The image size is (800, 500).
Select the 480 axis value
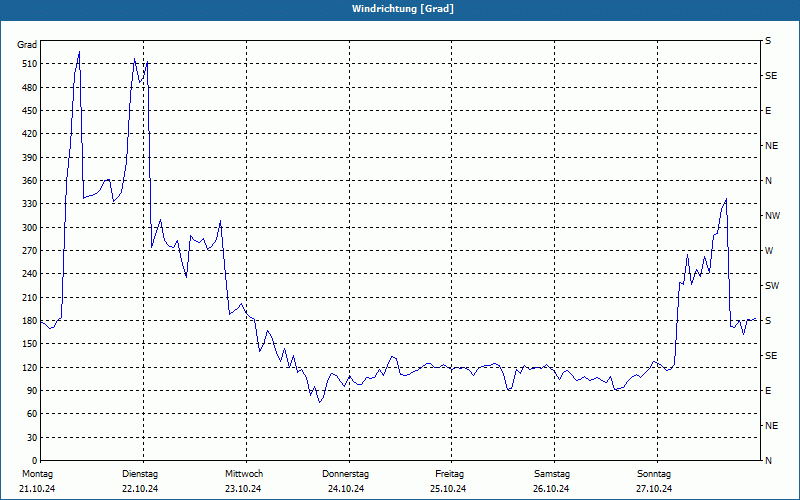(29, 88)
